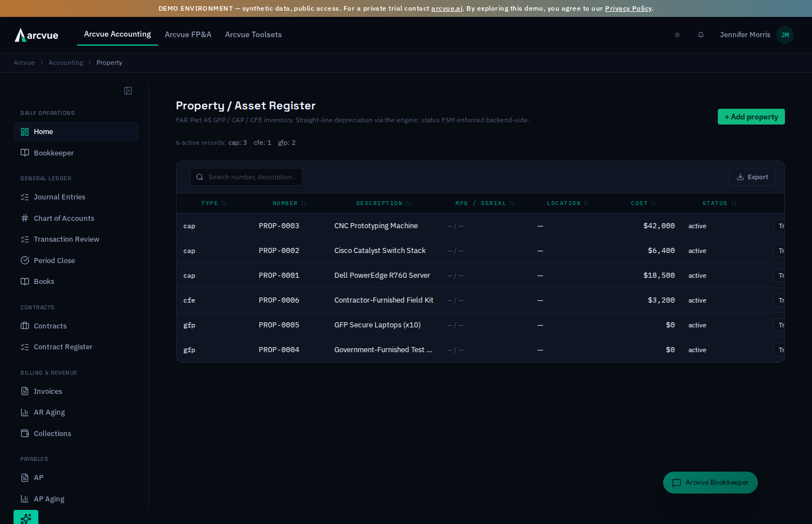Open AP in Payables section

click(x=76, y=478)
